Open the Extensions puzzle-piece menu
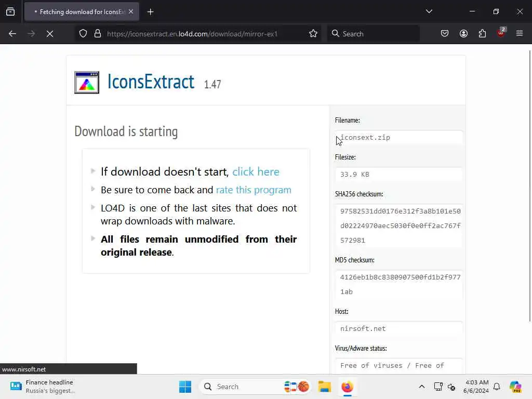Screen dimensions: 532x399 pos(482,34)
